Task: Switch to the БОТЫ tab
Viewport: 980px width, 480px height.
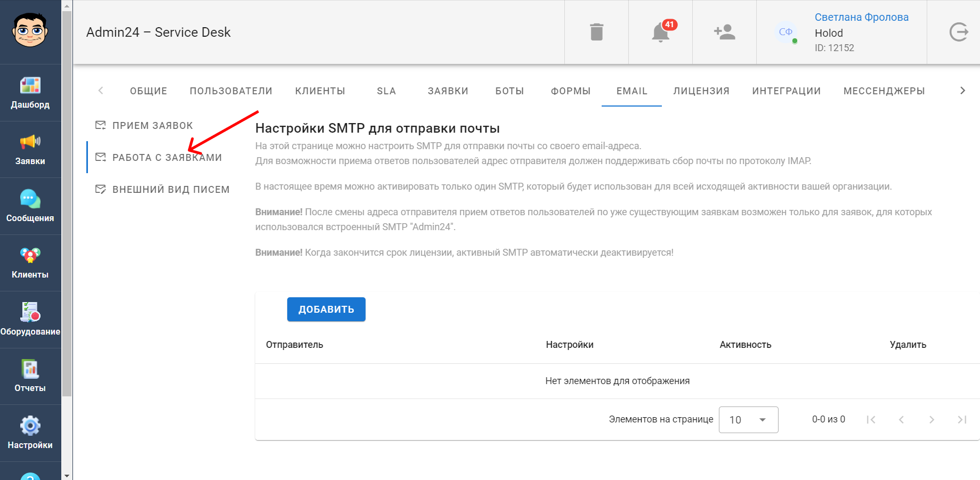Action: (x=509, y=91)
